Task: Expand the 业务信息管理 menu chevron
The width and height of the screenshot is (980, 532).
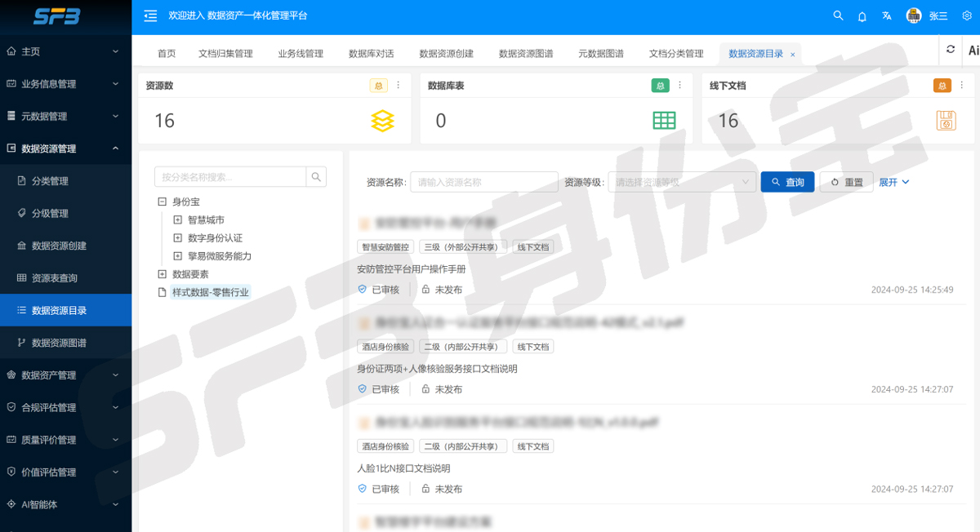Action: tap(115, 83)
